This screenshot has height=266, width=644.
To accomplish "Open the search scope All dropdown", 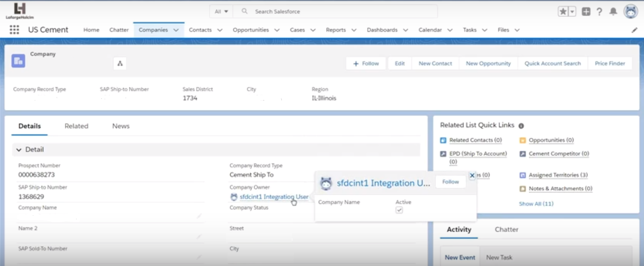I will point(221,11).
